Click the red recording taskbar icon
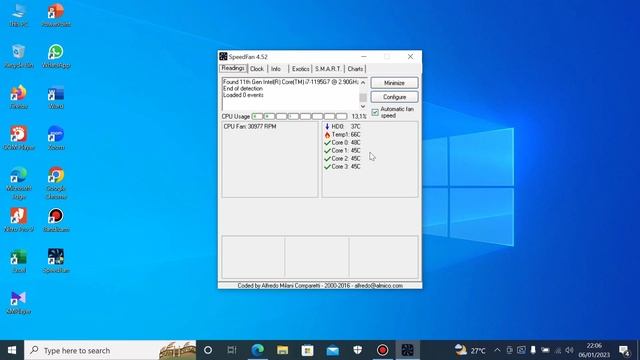 382,350
